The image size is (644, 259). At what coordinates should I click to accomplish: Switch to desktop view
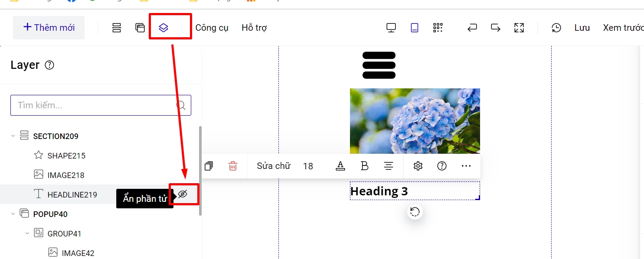391,28
